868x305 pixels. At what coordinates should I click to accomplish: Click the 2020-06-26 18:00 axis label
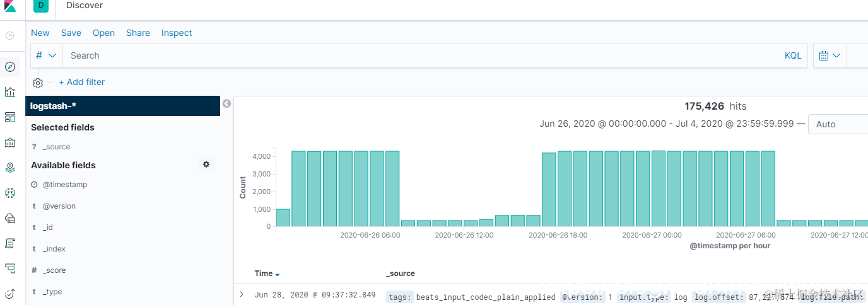point(558,235)
